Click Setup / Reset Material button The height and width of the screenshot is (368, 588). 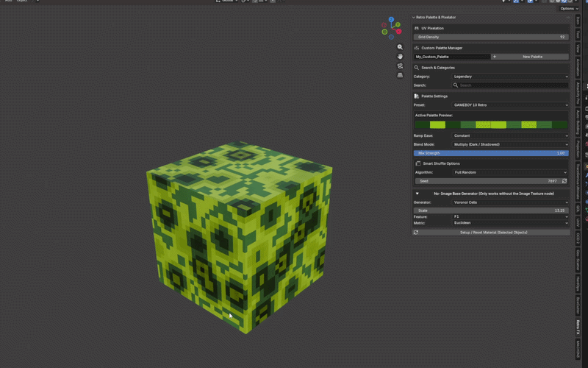pyautogui.click(x=493, y=233)
